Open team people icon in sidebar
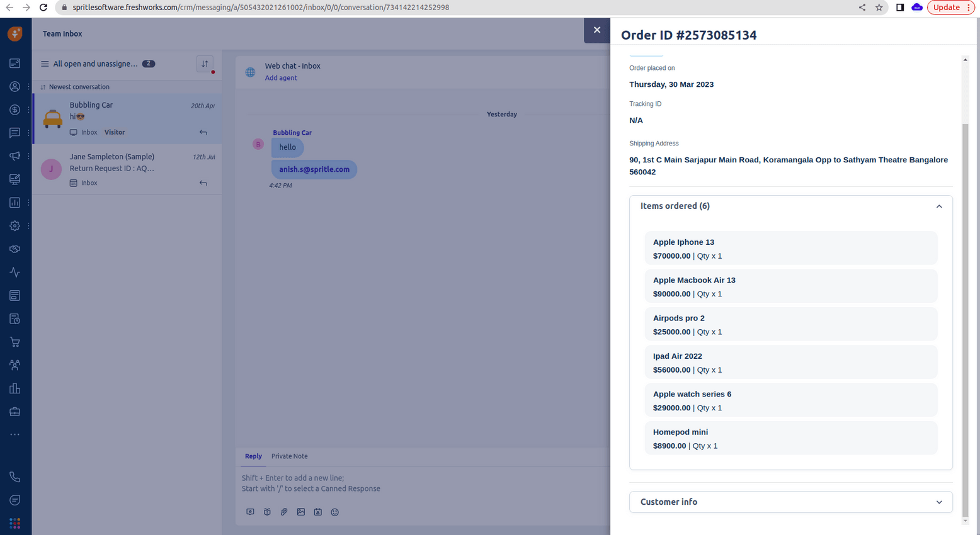The image size is (980, 535). point(14,365)
